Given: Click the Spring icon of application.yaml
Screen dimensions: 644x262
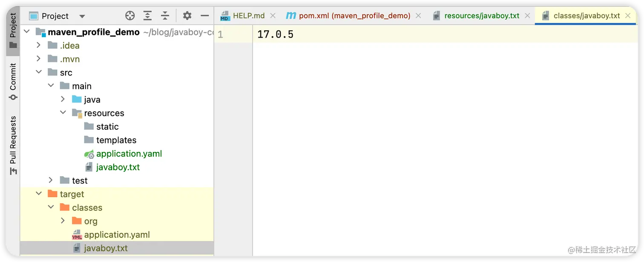Looking at the screenshot, I should 89,154.
